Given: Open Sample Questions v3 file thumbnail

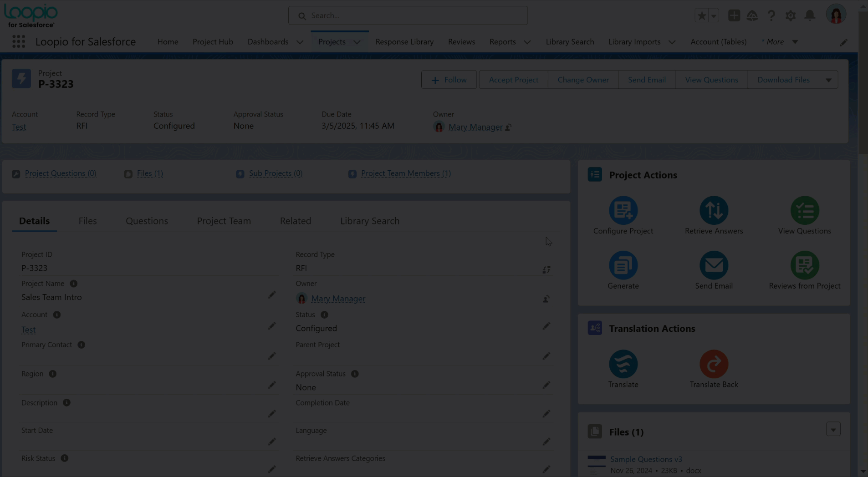Looking at the screenshot, I should tap(596, 464).
